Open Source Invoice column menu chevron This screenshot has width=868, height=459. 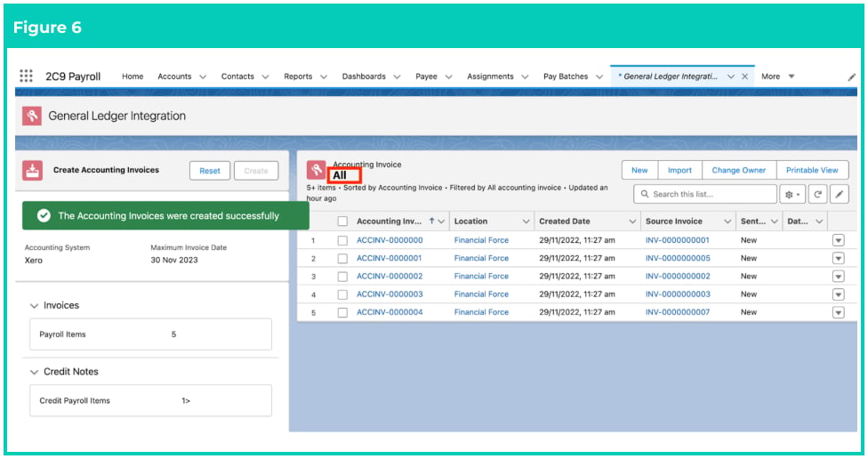pyautogui.click(x=727, y=221)
